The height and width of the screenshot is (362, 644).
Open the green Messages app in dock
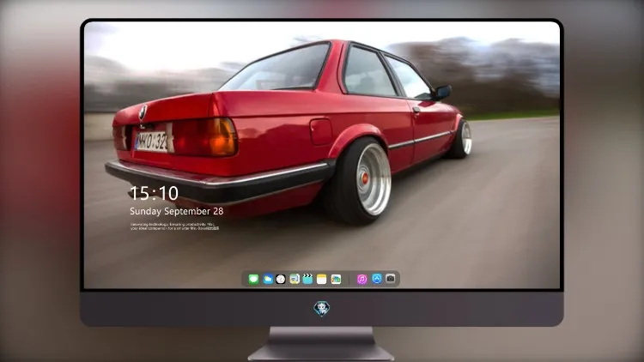tap(253, 279)
